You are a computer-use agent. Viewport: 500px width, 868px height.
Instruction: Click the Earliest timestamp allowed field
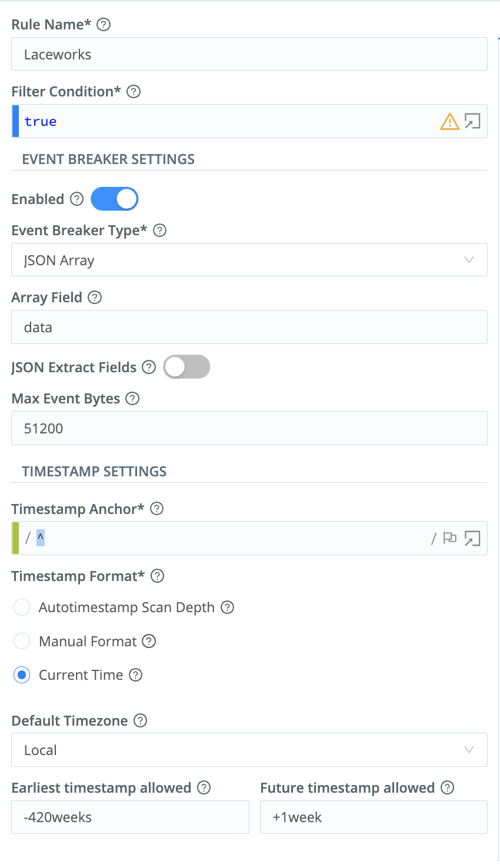click(130, 817)
